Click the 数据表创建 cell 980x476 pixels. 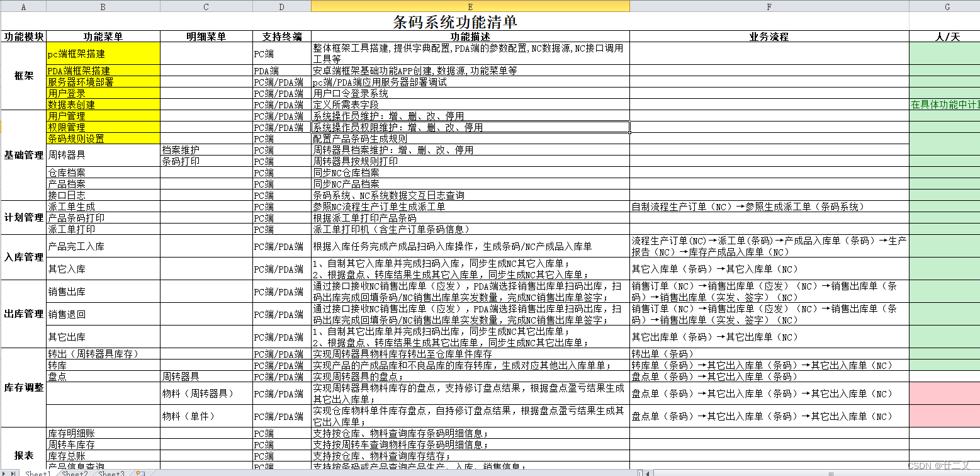(103, 105)
